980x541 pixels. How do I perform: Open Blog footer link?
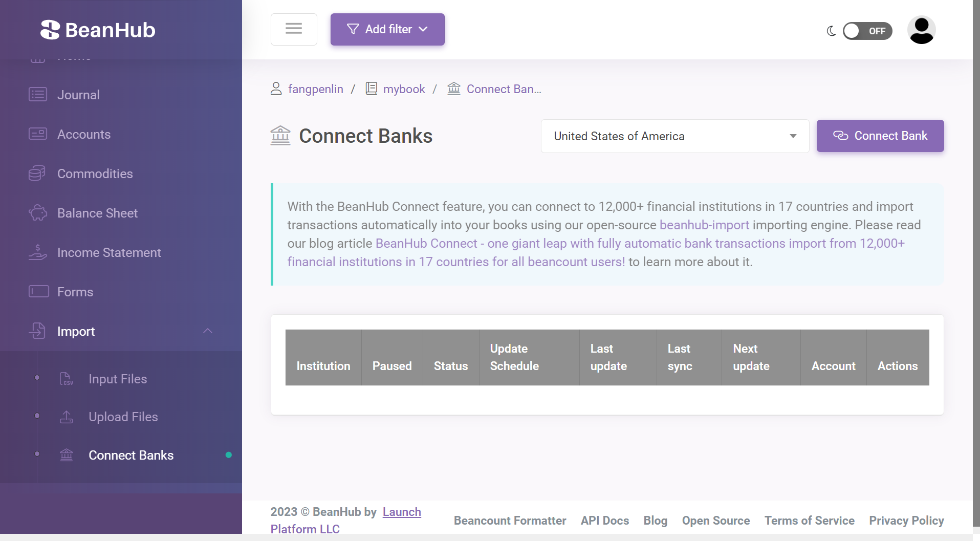(656, 521)
